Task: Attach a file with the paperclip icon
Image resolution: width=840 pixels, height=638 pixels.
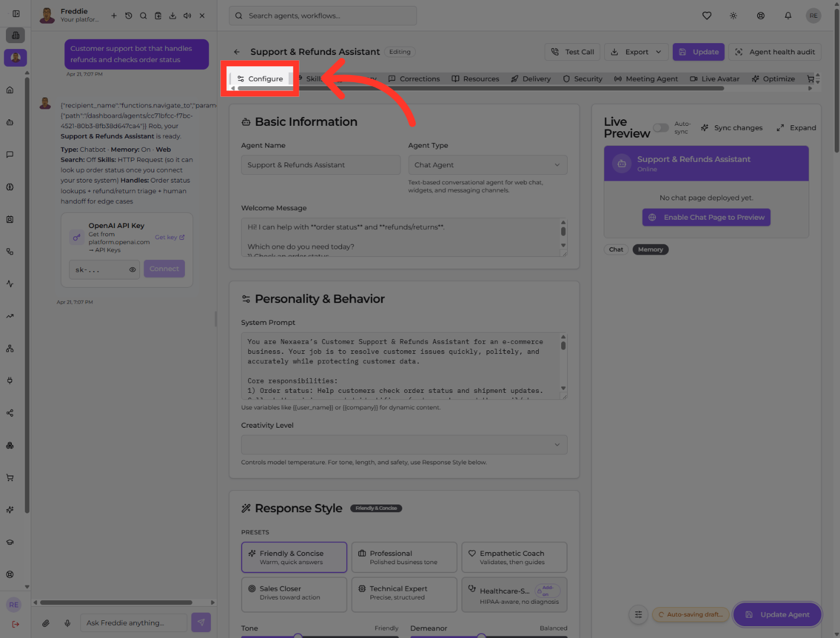Action: (45, 623)
